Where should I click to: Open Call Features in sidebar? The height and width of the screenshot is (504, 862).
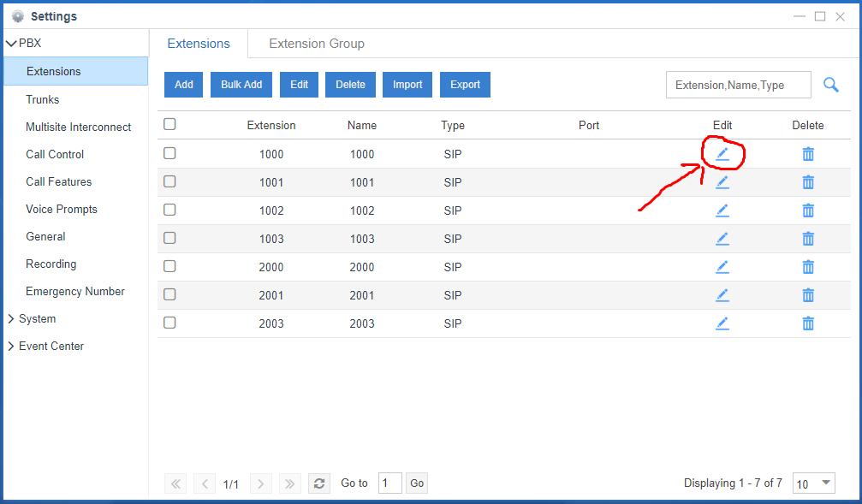tap(58, 182)
